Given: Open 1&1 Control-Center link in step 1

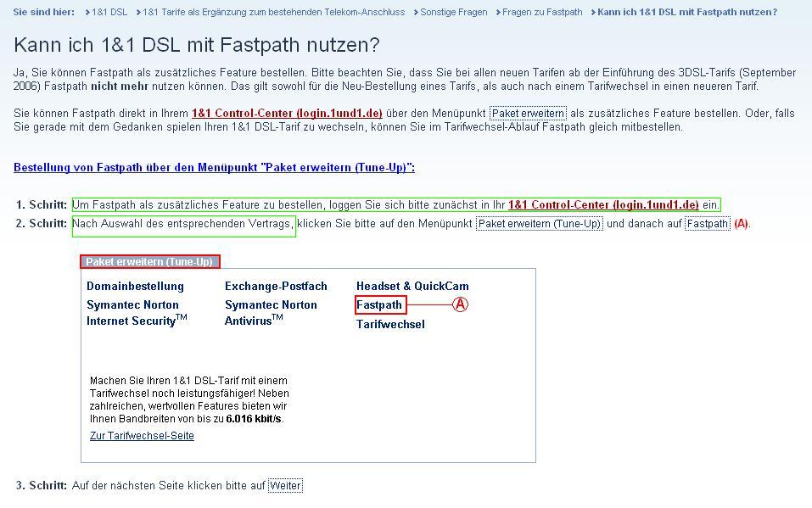Looking at the screenshot, I should click(603, 204).
